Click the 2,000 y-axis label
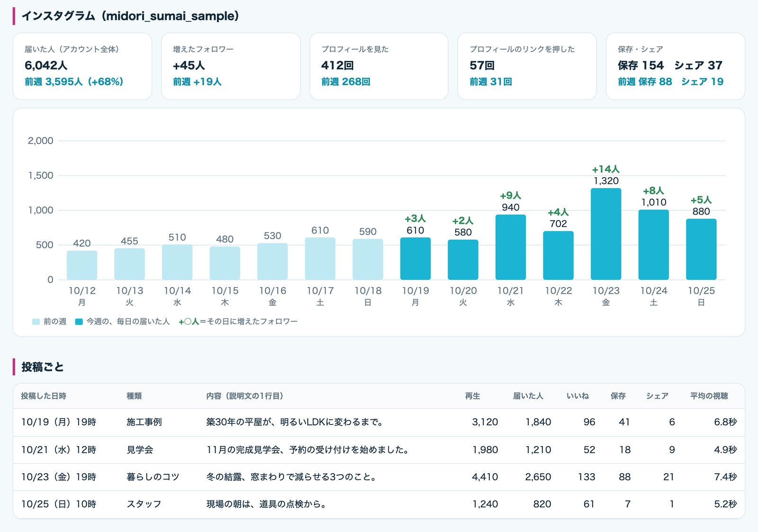758x532 pixels. [40, 141]
